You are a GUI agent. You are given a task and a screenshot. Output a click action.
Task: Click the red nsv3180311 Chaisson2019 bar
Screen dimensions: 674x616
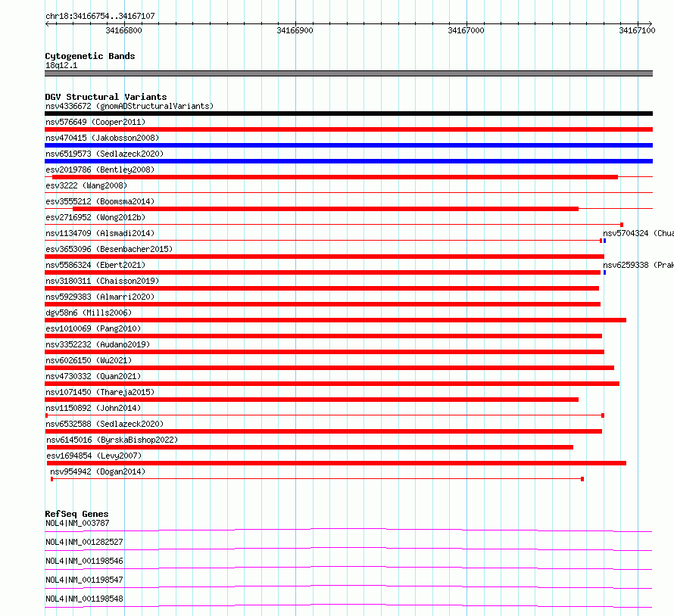point(322,288)
